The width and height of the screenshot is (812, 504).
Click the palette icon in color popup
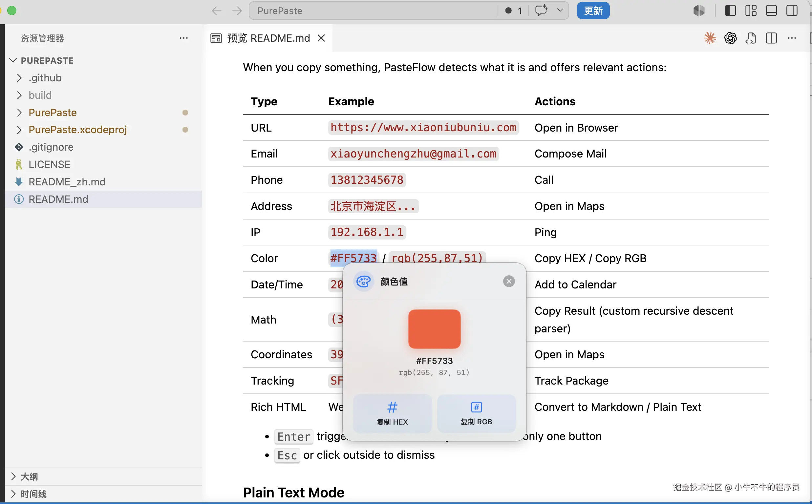[363, 281]
